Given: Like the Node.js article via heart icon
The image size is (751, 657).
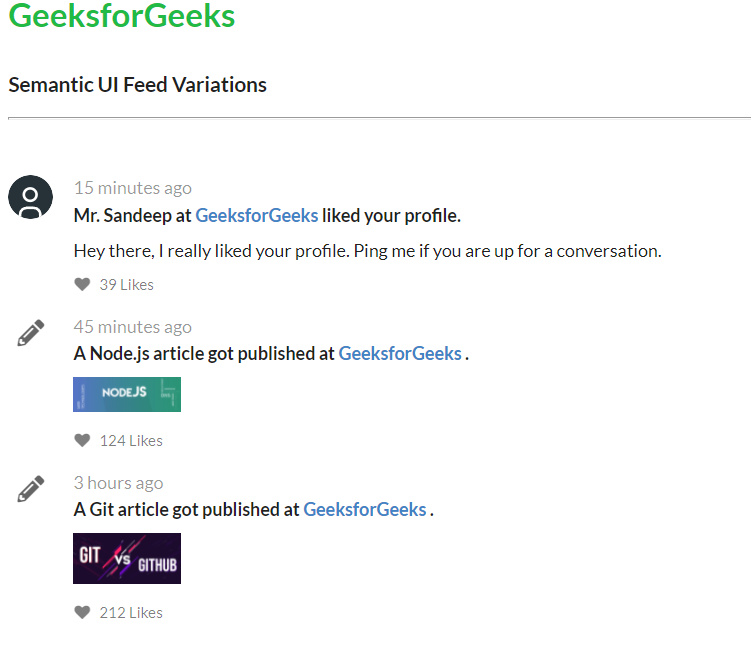Looking at the screenshot, I should [x=82, y=440].
